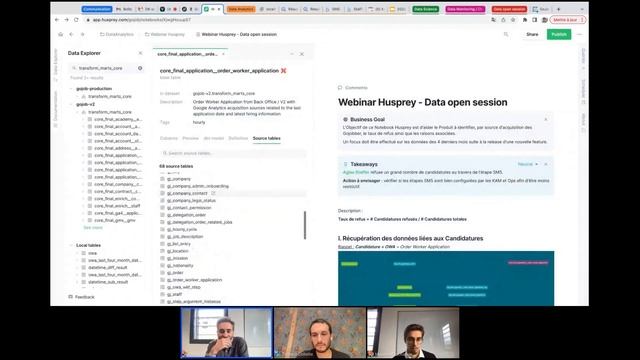Image resolution: width=640 pixels, height=360 pixels.
Task: Click the Business Goal target icon
Action: [345, 120]
